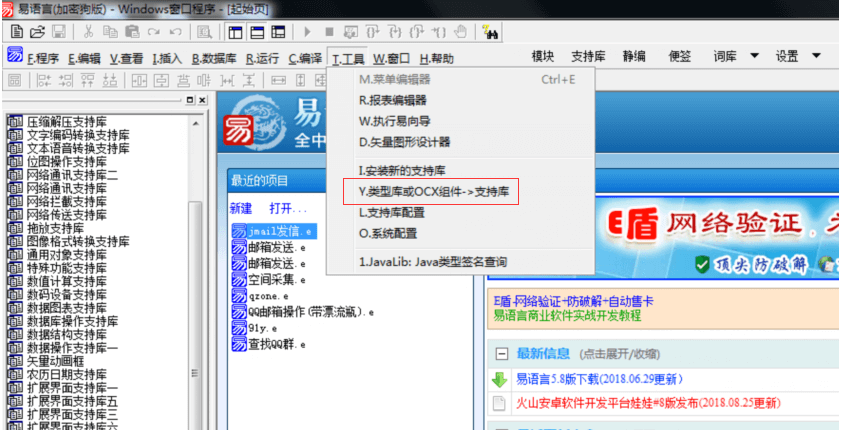Click the Stop square icon
This screenshot has width=842, height=430.
(x=329, y=32)
